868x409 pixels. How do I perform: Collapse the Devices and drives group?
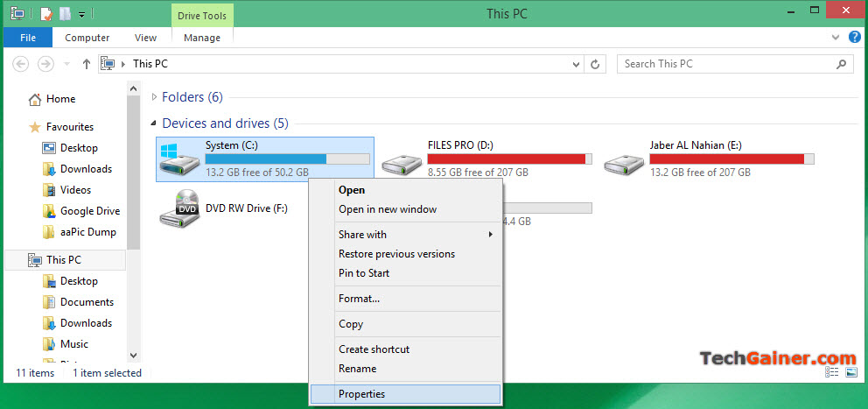tap(154, 123)
